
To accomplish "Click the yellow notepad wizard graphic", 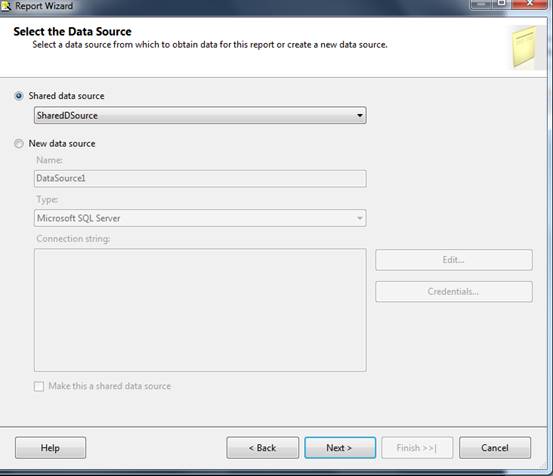I will [525, 47].
